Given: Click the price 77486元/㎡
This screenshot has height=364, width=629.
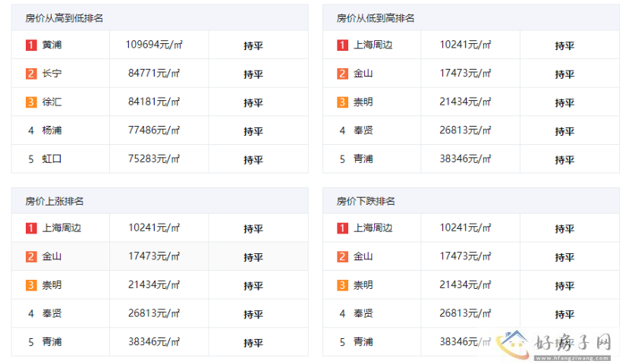Looking at the screenshot, I should (154, 130).
